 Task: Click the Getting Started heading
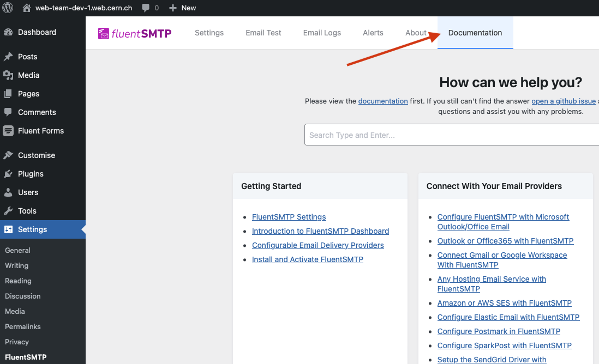271,186
